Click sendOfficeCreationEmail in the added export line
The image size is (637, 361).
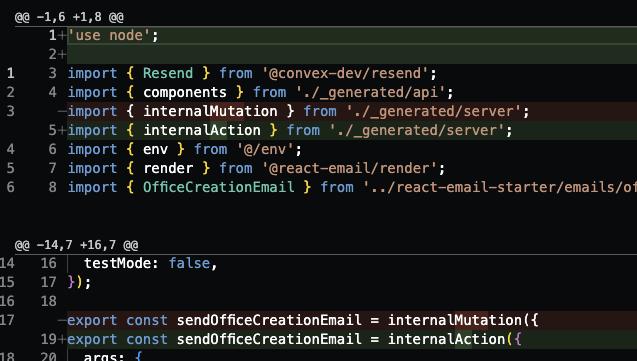[x=269, y=339]
